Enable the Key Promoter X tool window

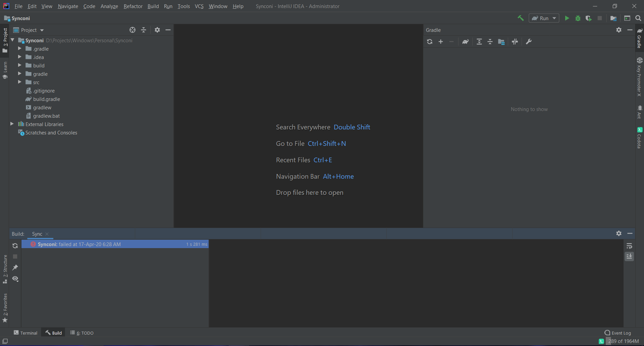click(x=640, y=79)
